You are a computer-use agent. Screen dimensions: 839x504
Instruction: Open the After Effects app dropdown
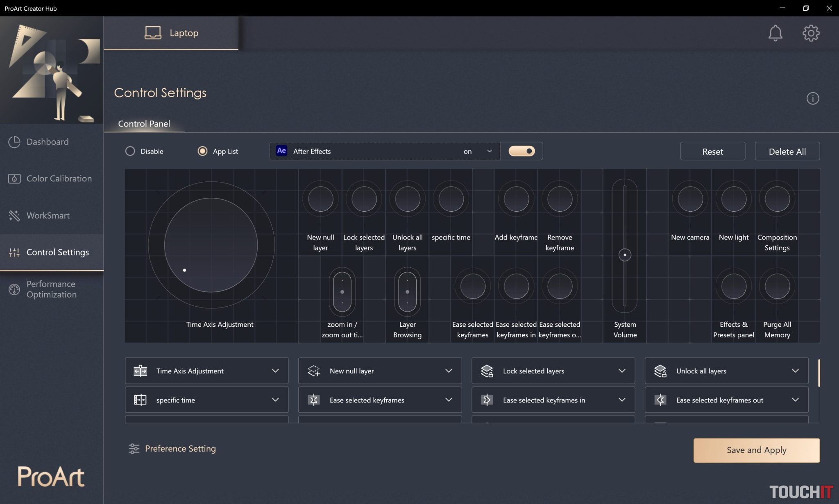[489, 151]
